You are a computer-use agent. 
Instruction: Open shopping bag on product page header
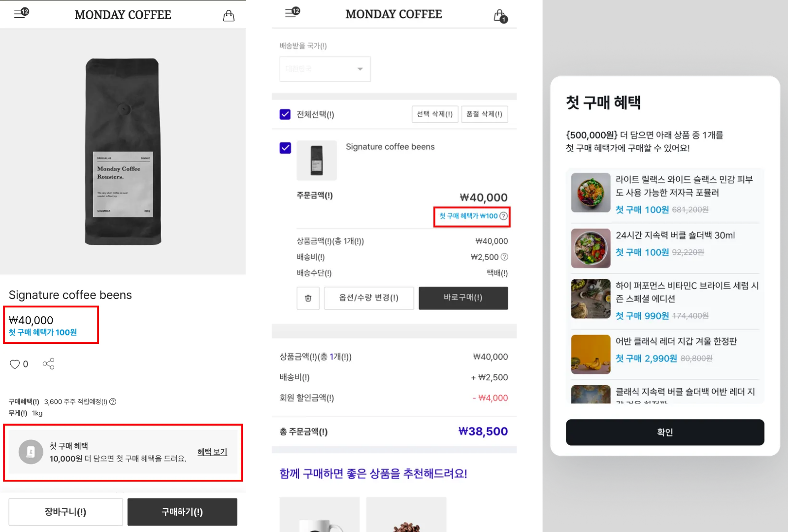click(x=229, y=15)
